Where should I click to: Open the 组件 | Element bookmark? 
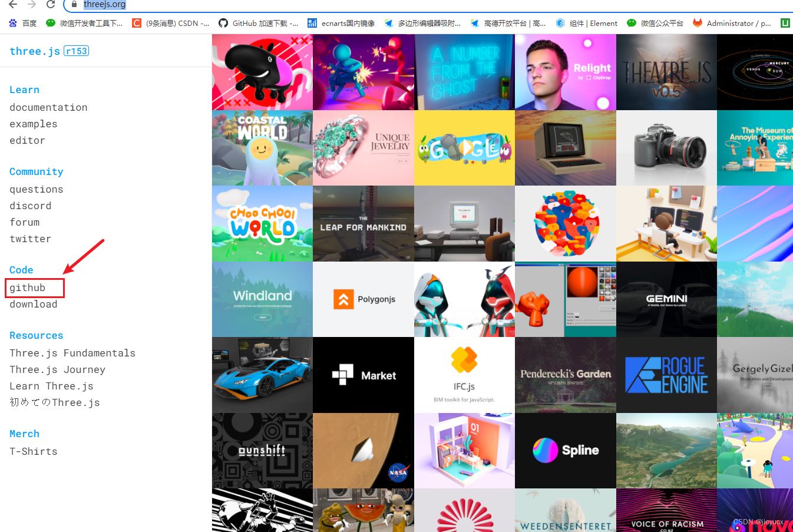(586, 23)
